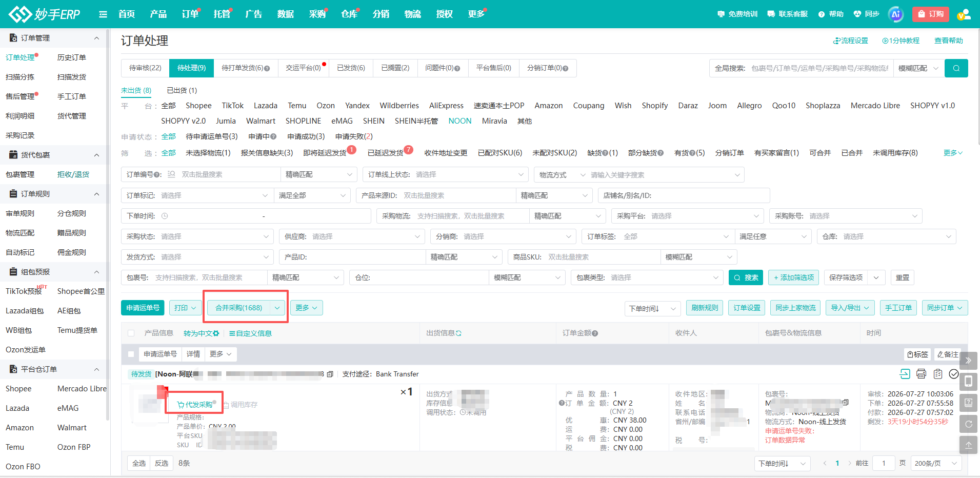
Task: Click the mobile phone icon on right rail
Action: tap(968, 382)
